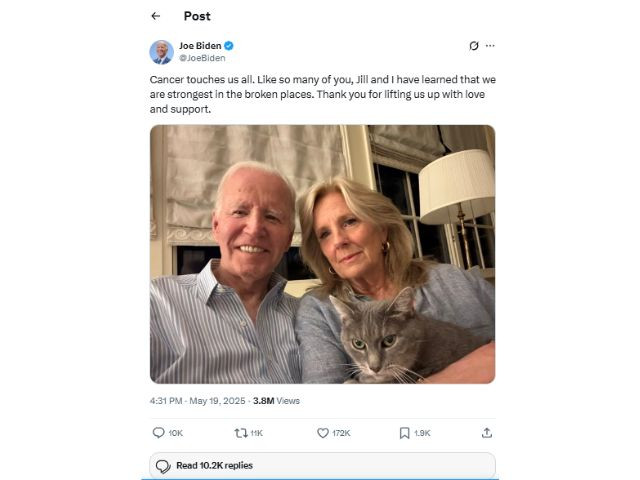Open Joe Biden's profile avatar
This screenshot has width=640, height=480.
pyautogui.click(x=162, y=52)
